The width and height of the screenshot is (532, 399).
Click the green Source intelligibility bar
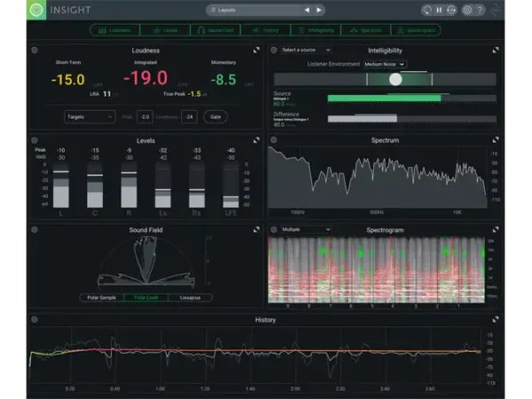point(384,98)
